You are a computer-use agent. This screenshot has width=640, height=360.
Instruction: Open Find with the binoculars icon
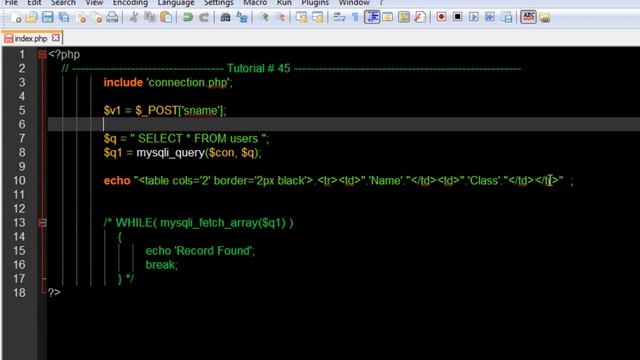(225, 18)
